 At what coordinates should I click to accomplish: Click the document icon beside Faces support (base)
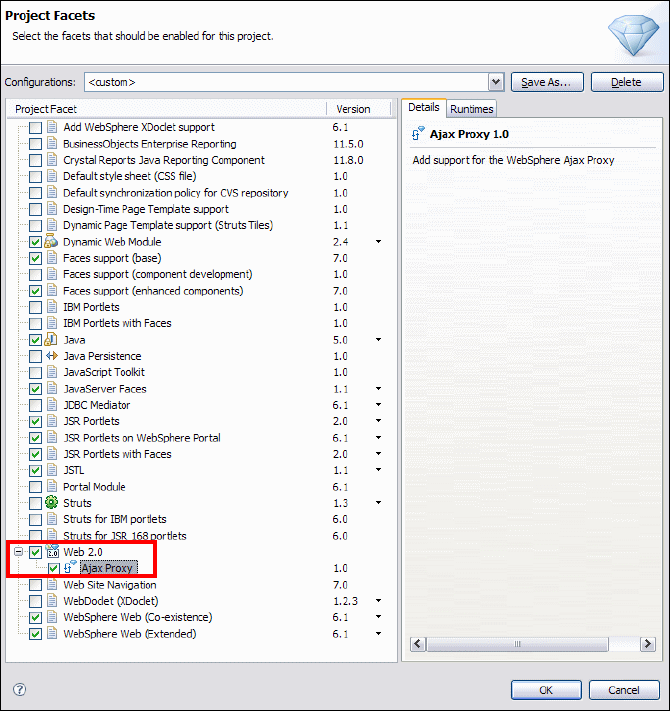[x=52, y=258]
